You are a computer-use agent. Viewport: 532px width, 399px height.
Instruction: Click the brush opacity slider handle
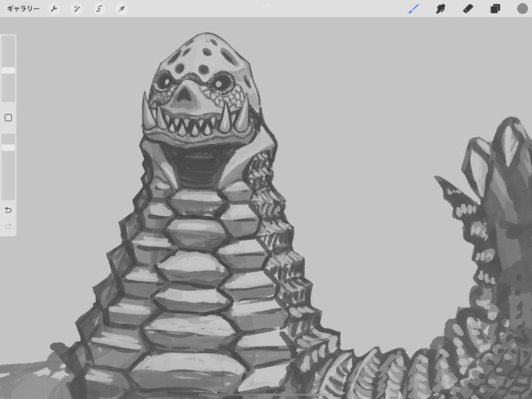(x=8, y=147)
